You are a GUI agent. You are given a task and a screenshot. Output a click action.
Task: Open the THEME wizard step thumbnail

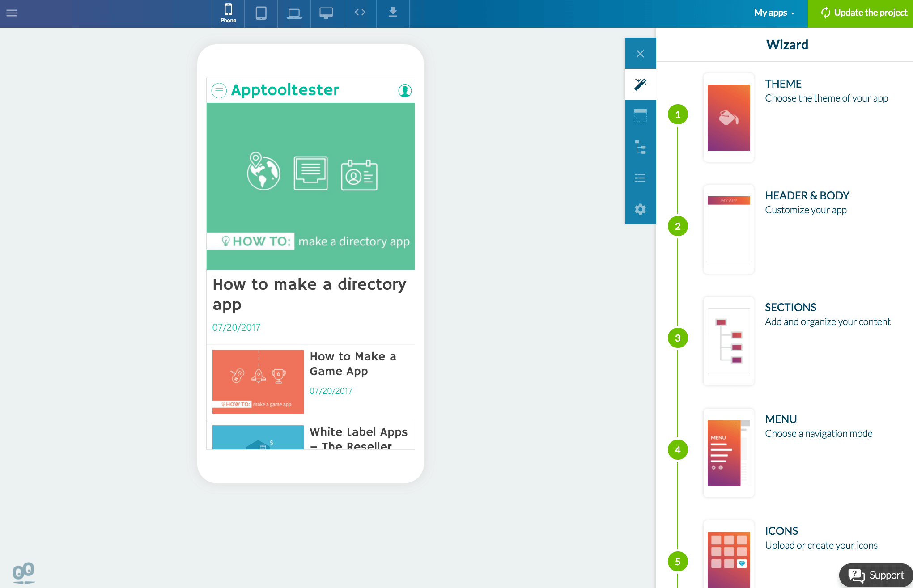(x=729, y=118)
